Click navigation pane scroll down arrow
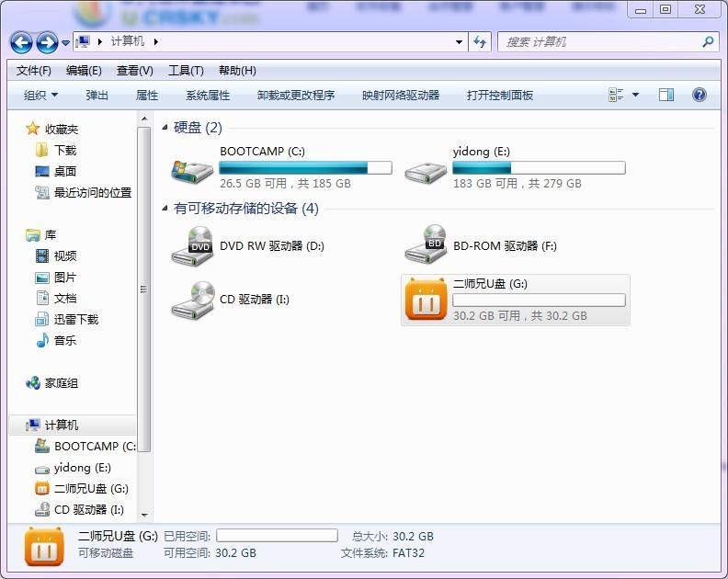The width and height of the screenshot is (728, 579). [x=144, y=515]
